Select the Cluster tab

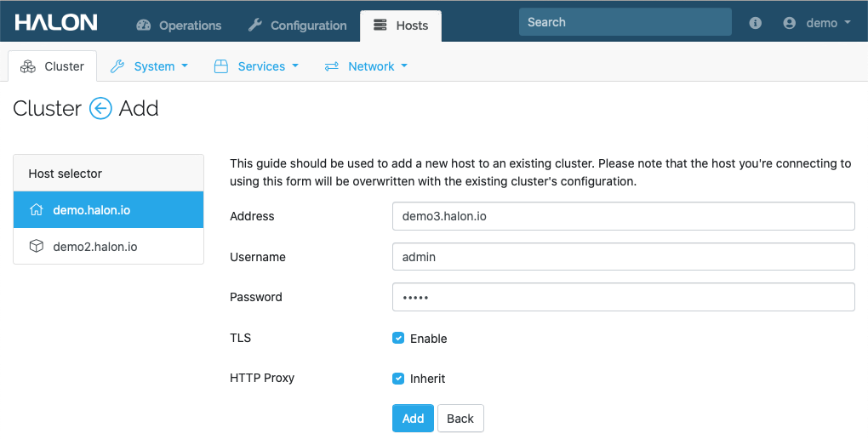pyautogui.click(x=53, y=66)
